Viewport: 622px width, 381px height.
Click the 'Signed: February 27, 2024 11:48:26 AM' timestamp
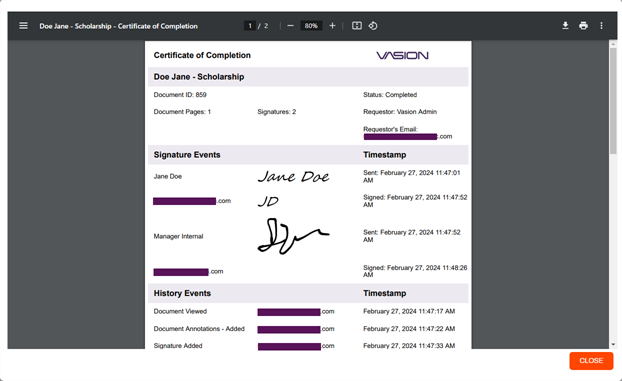pyautogui.click(x=415, y=271)
